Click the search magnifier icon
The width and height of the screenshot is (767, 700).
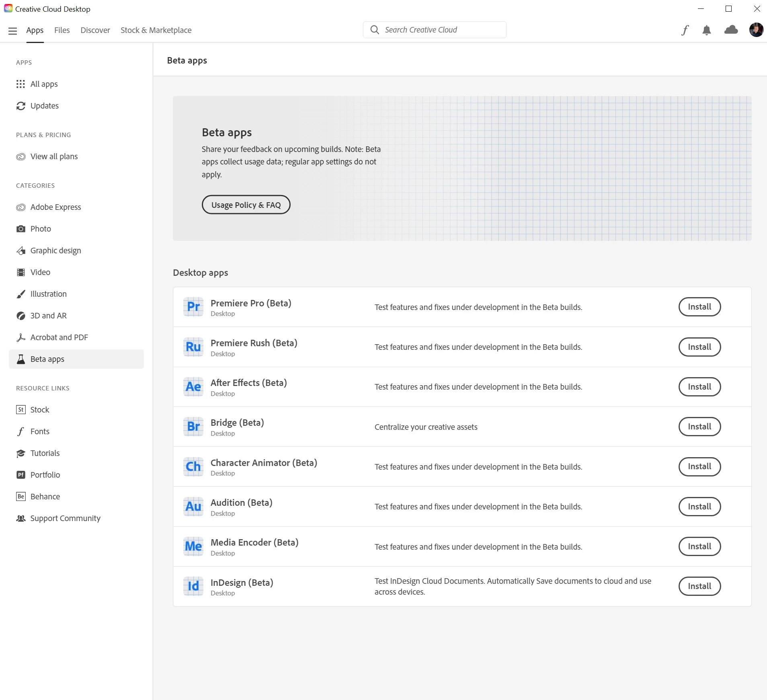pos(375,30)
